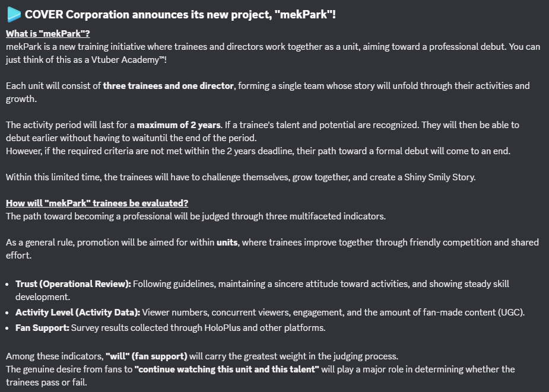Viewport: 549px width, 392px height.
Task: Click bold text "three trainees and one director"
Action: (x=168, y=86)
